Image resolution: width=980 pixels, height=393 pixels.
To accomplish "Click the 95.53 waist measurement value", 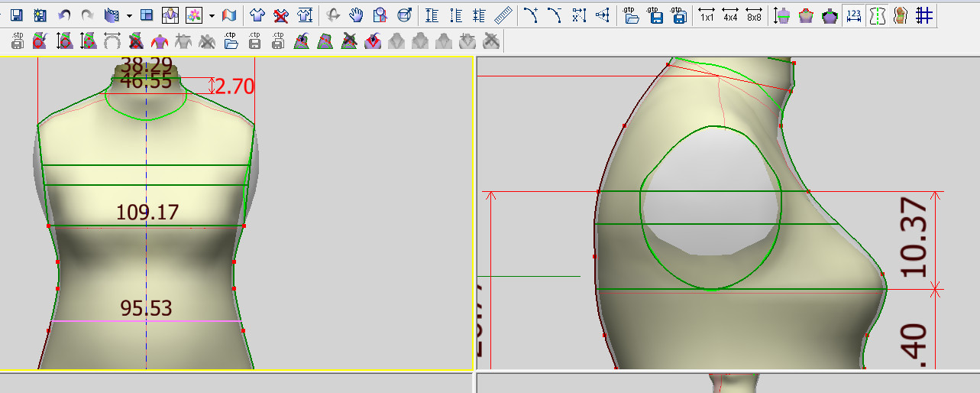I will [147, 308].
